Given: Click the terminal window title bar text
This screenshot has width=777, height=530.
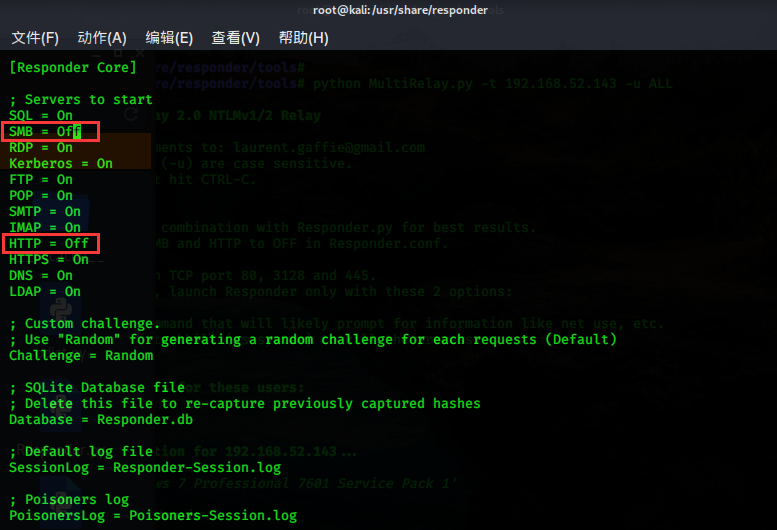Looking at the screenshot, I should [400, 10].
